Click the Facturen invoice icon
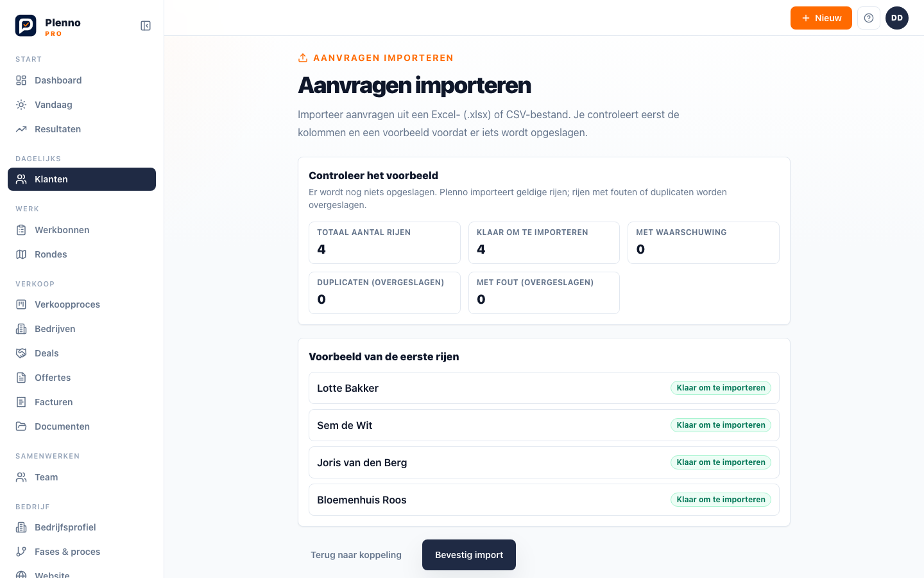Viewport: 924px width, 578px height. click(x=21, y=402)
